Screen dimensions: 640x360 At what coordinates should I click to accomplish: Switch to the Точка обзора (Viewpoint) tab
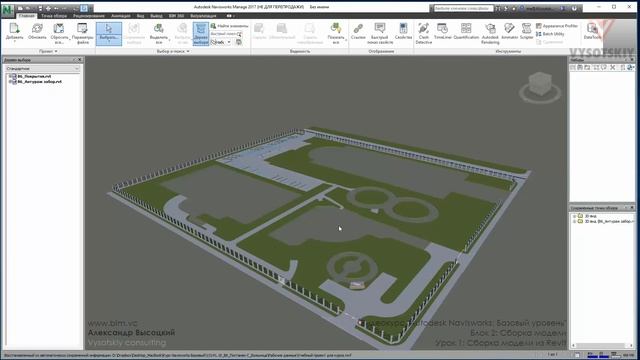click(54, 16)
